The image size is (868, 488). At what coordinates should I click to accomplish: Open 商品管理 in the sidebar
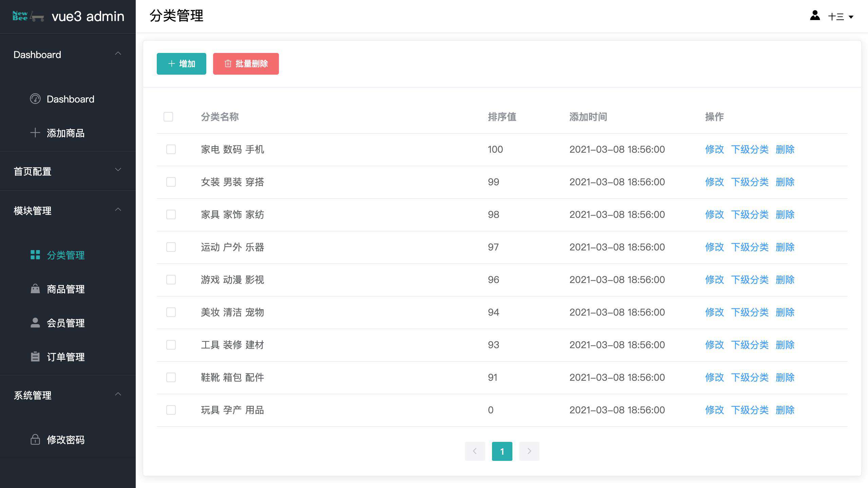(x=68, y=289)
